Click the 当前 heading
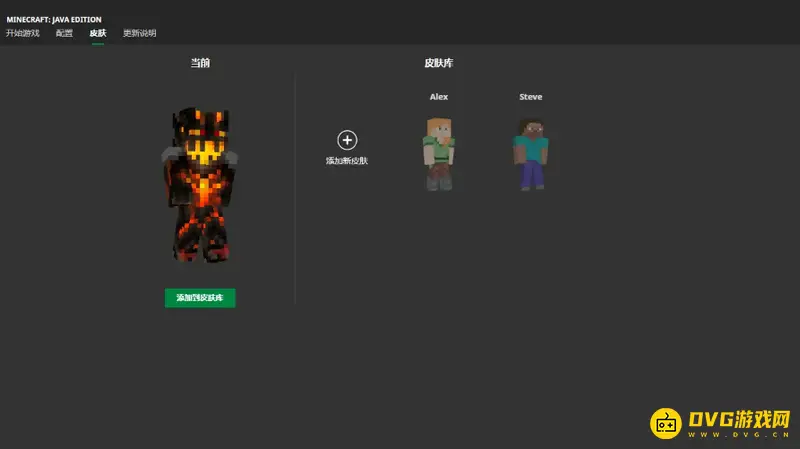This screenshot has width=800, height=449. pos(200,63)
